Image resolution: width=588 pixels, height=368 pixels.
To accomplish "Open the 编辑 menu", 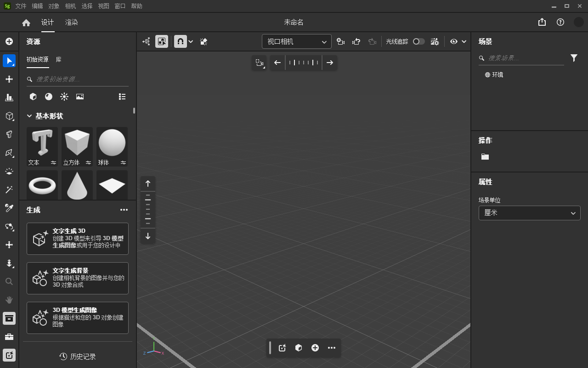I will (x=37, y=6).
